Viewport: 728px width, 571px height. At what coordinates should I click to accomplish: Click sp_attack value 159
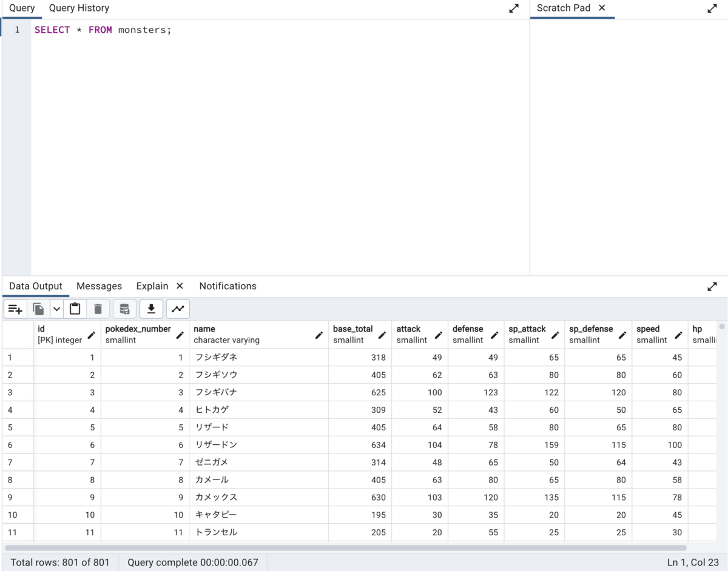534,445
